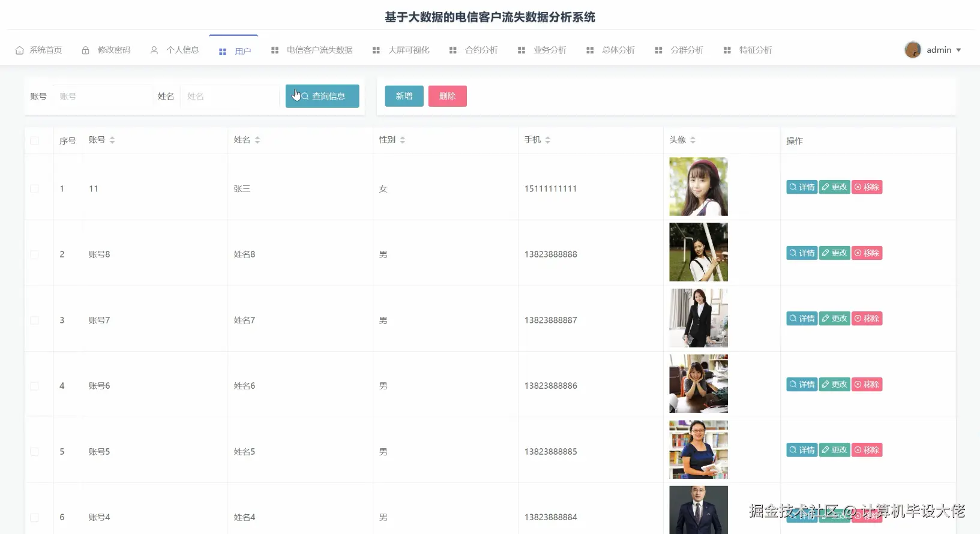Focus the 账号 search input field
The height and width of the screenshot is (534, 980).
[x=102, y=96]
